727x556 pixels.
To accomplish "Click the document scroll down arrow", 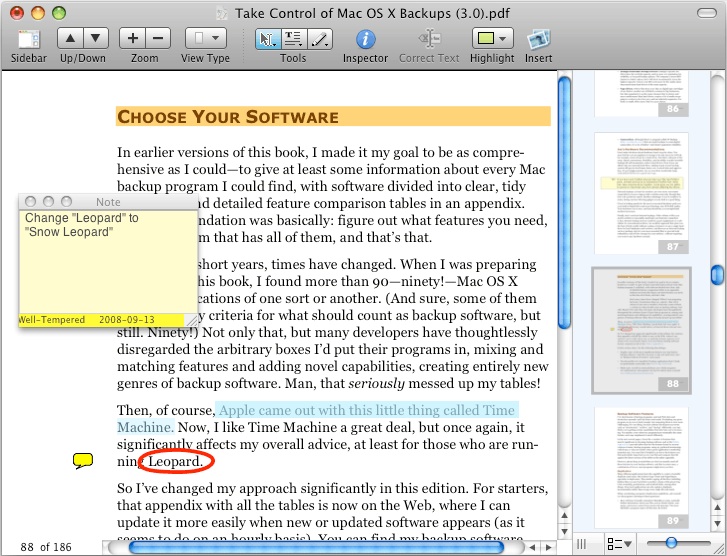I will 564,531.
